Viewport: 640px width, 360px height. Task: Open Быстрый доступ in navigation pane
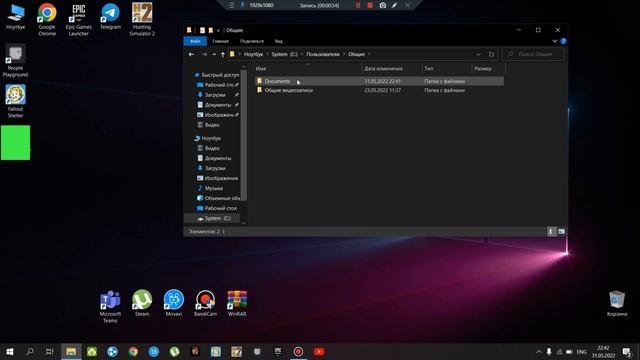click(x=216, y=75)
